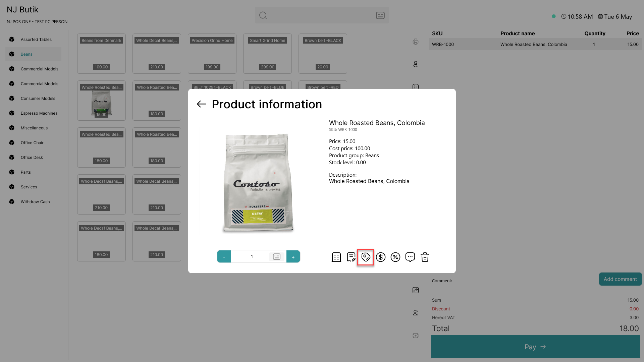Click 'Hereof VAT' label

pyautogui.click(x=443, y=317)
